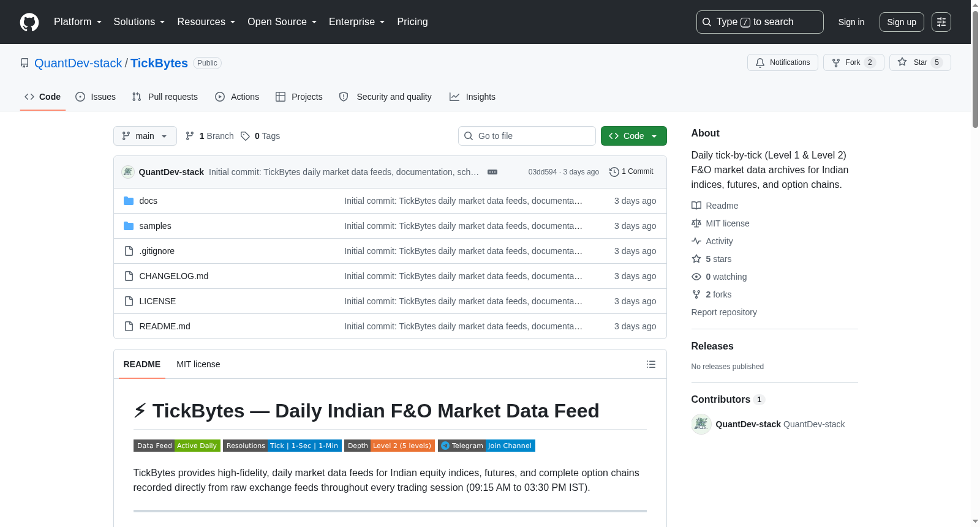Open the green Code dropdown button
Viewport: 980px width, 527px height.
coord(634,136)
